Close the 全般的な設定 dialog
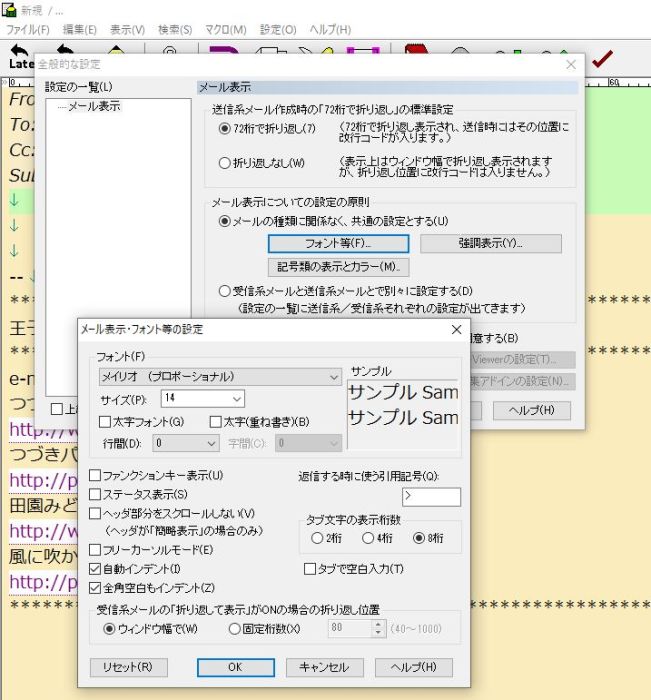The image size is (651, 700). coord(571,64)
